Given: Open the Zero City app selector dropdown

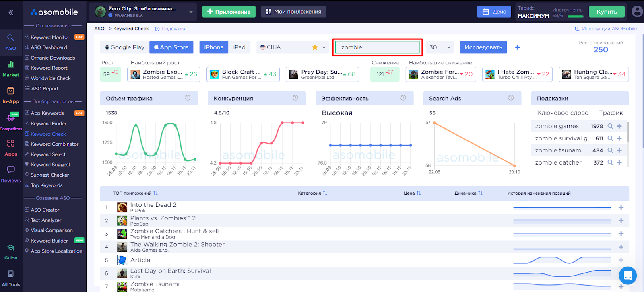Looking at the screenshot, I should pos(143,12).
